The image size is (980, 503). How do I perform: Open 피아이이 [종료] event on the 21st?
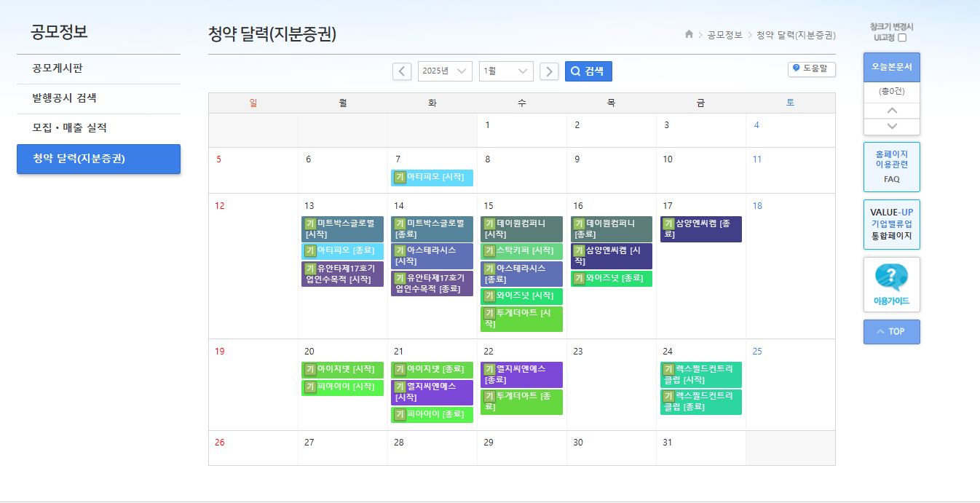point(432,415)
